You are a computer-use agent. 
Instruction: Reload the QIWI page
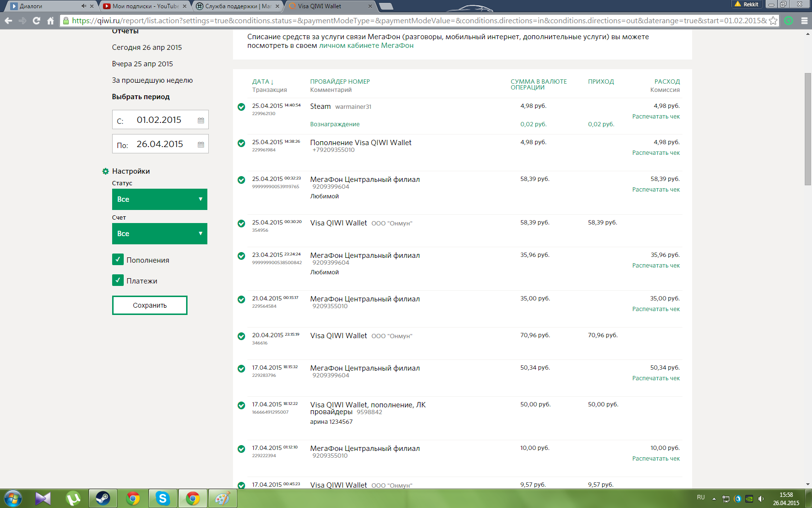36,21
